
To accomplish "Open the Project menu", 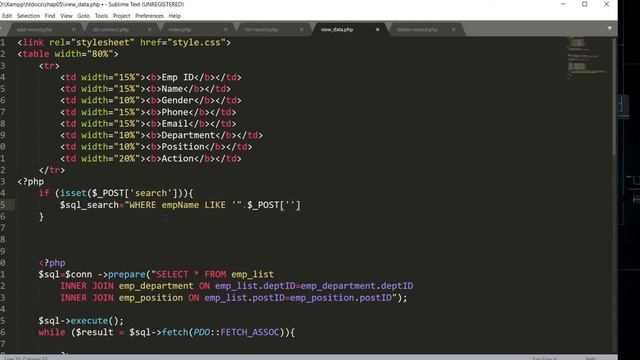I will [x=121, y=16].
